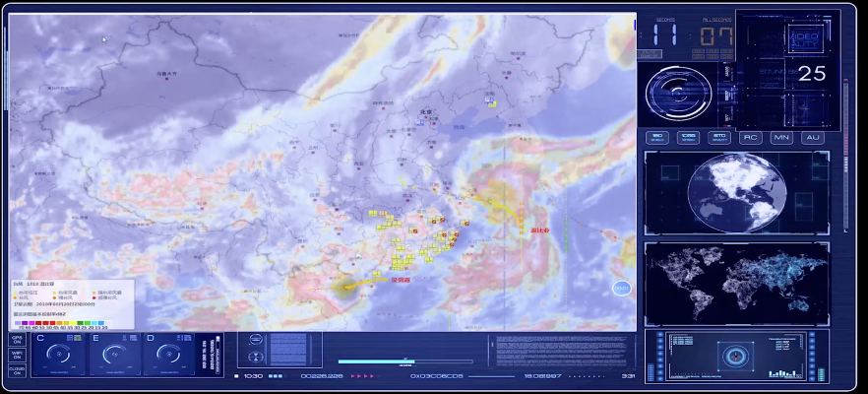
Task: Select the D gauge panel
Action: coord(169,354)
